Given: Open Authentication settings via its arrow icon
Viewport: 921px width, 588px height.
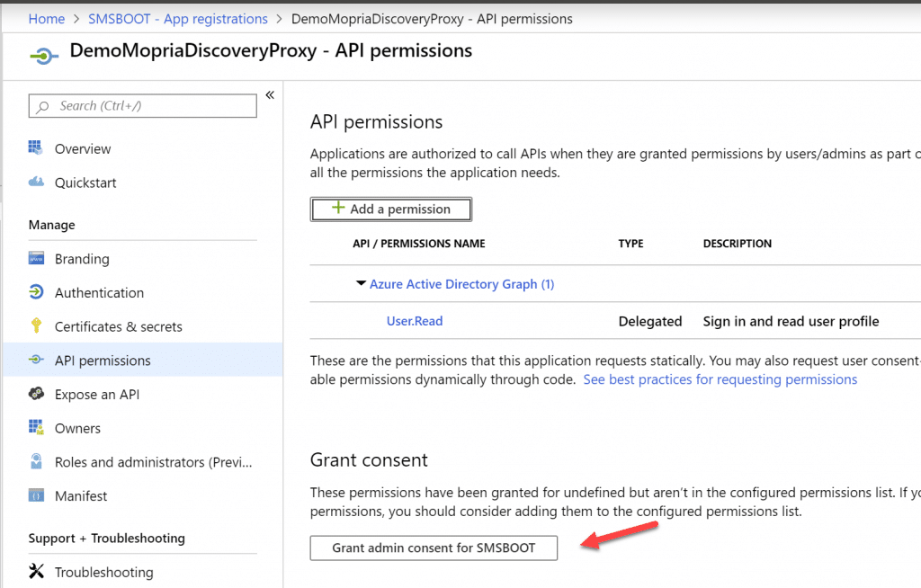Looking at the screenshot, I should tap(36, 292).
